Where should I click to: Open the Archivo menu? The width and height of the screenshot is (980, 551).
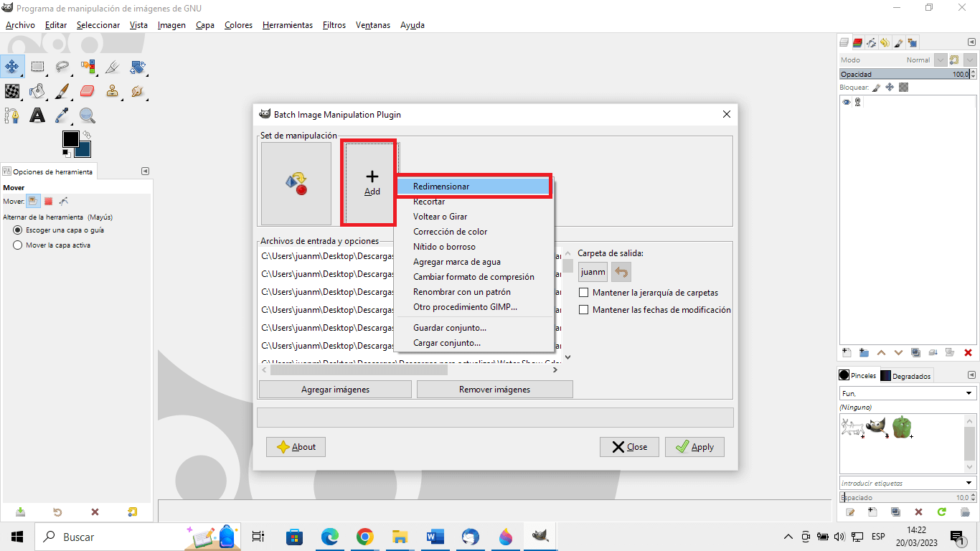click(20, 25)
